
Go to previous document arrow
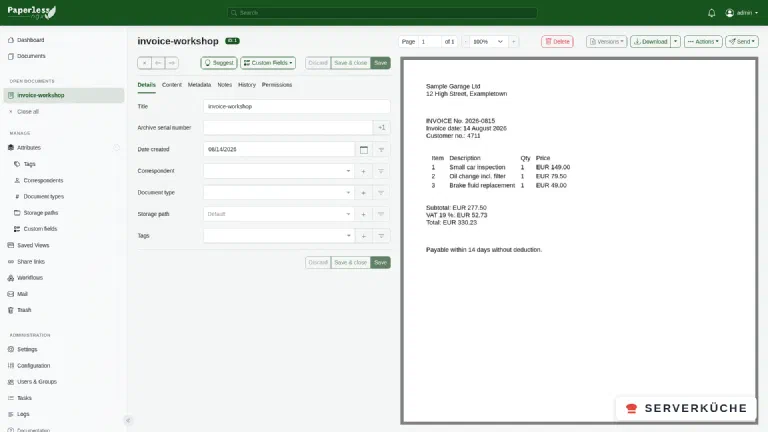[158, 63]
